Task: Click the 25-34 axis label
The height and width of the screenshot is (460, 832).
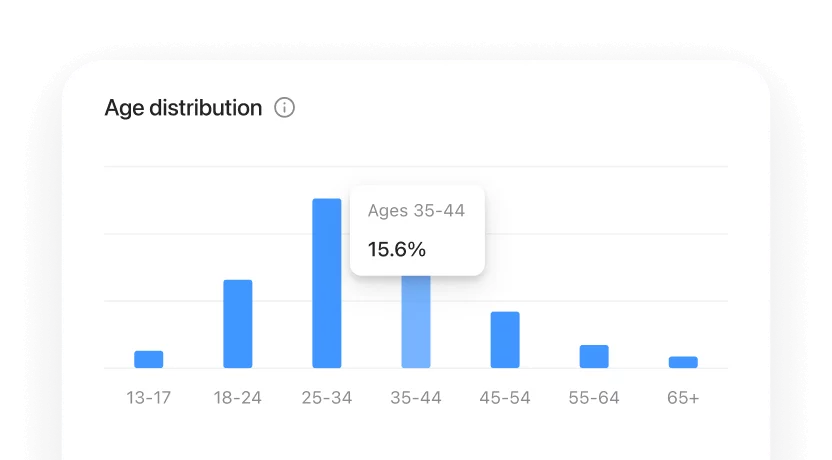Action: click(327, 398)
